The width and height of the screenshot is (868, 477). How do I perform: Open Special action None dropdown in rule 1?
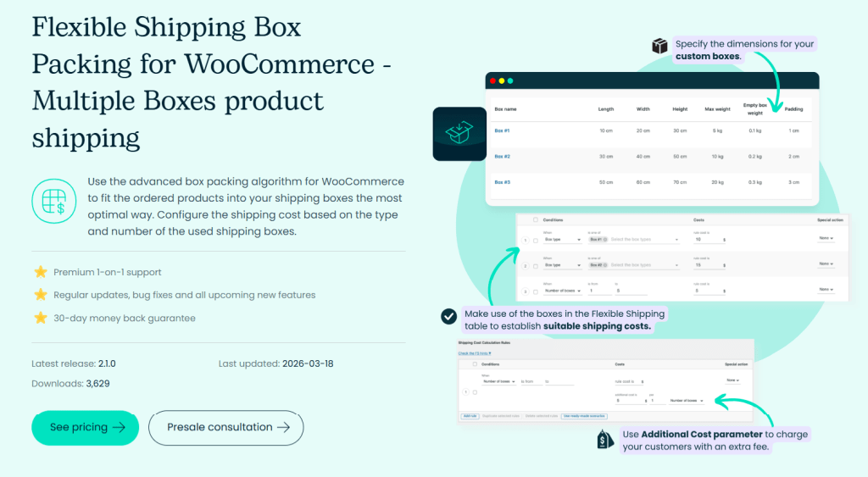click(x=826, y=238)
